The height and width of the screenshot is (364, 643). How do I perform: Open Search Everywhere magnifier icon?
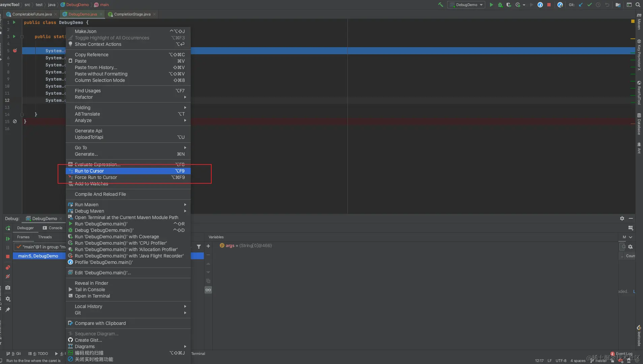(x=638, y=5)
